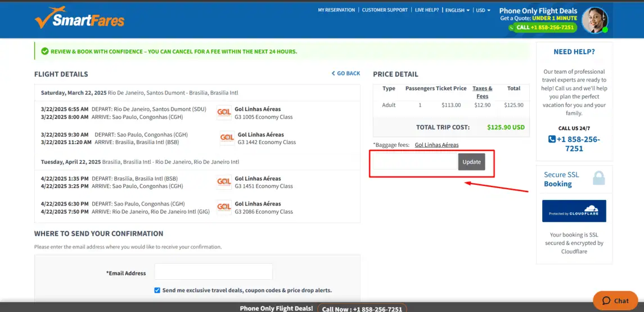Click the Tuesday, April 22, 2025 heading
This screenshot has width=644, height=312.
[71, 162]
